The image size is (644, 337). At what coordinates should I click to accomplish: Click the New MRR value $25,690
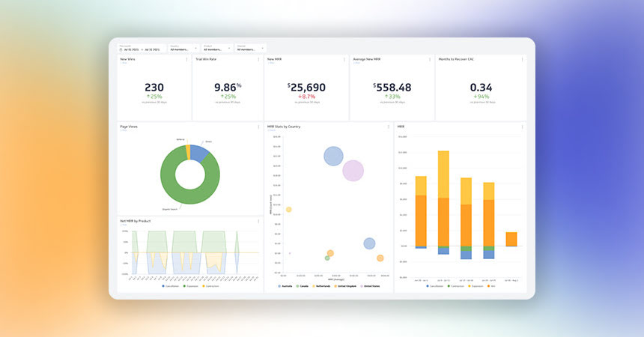pos(306,88)
